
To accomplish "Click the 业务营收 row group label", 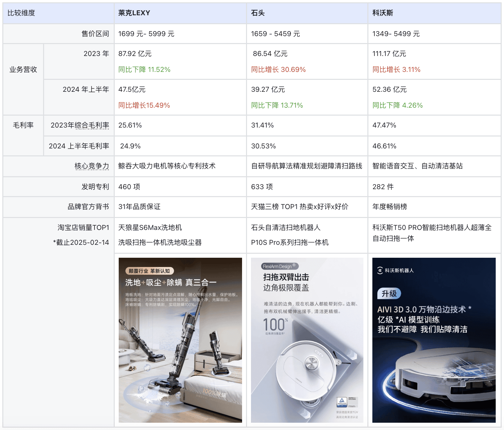I will (23, 70).
